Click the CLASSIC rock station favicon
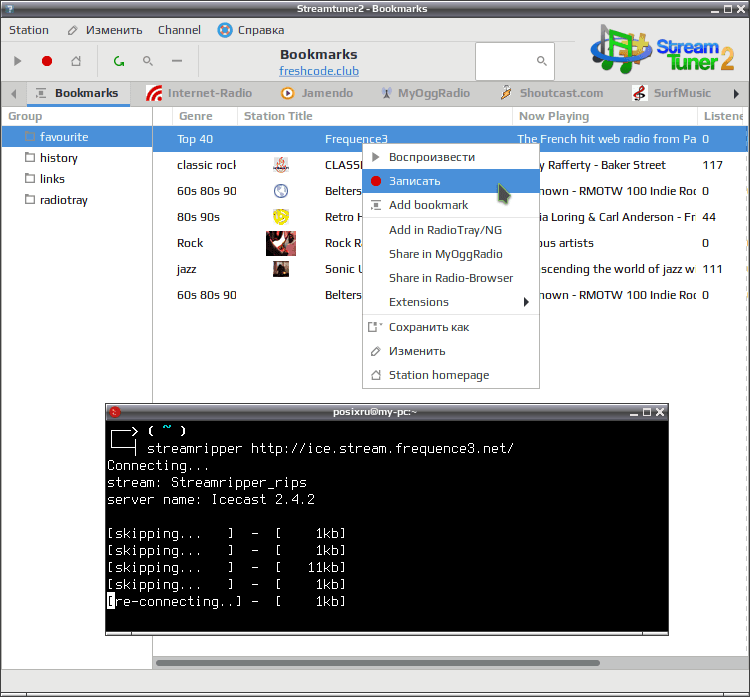 pyautogui.click(x=281, y=165)
